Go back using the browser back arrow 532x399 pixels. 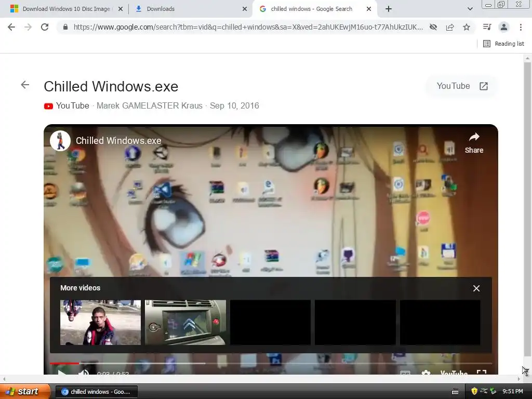(11, 27)
